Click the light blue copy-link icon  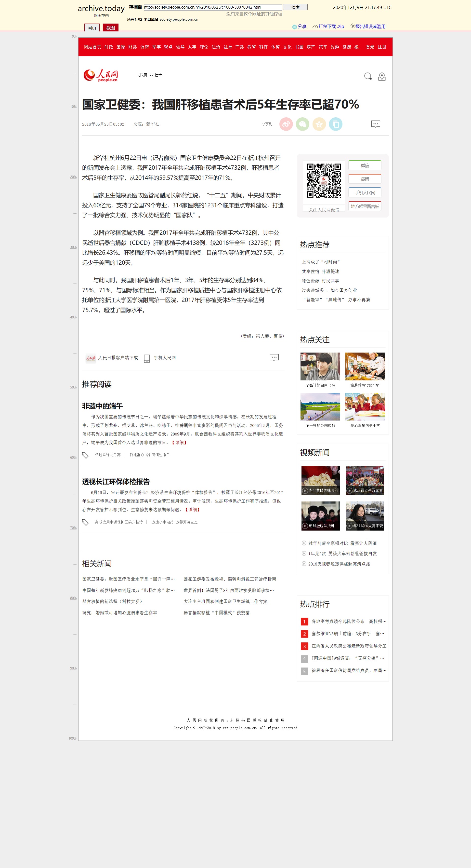pyautogui.click(x=335, y=124)
